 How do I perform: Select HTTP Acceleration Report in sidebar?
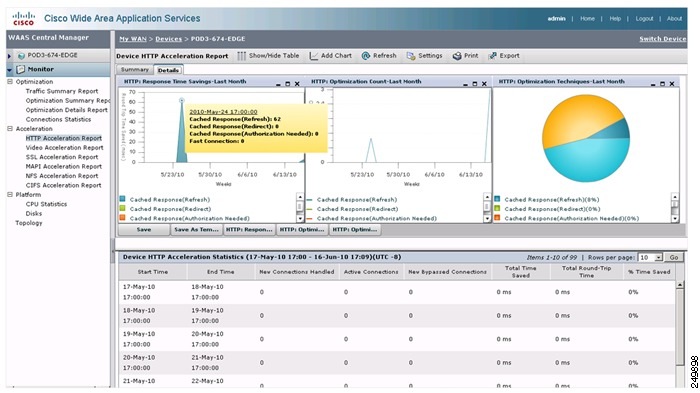tap(63, 138)
